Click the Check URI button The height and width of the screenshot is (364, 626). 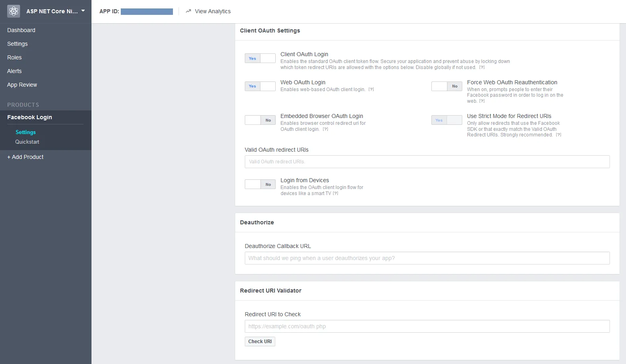pyautogui.click(x=260, y=342)
